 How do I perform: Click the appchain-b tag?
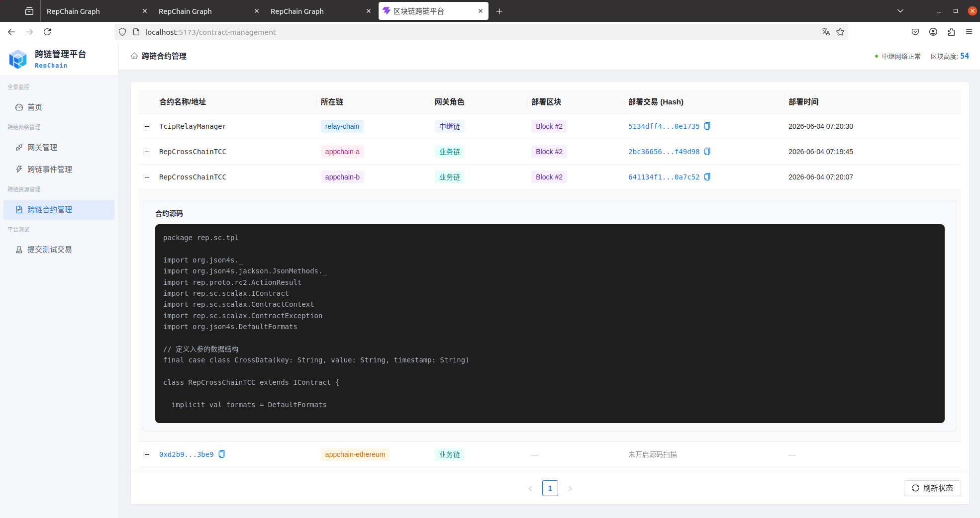342,177
